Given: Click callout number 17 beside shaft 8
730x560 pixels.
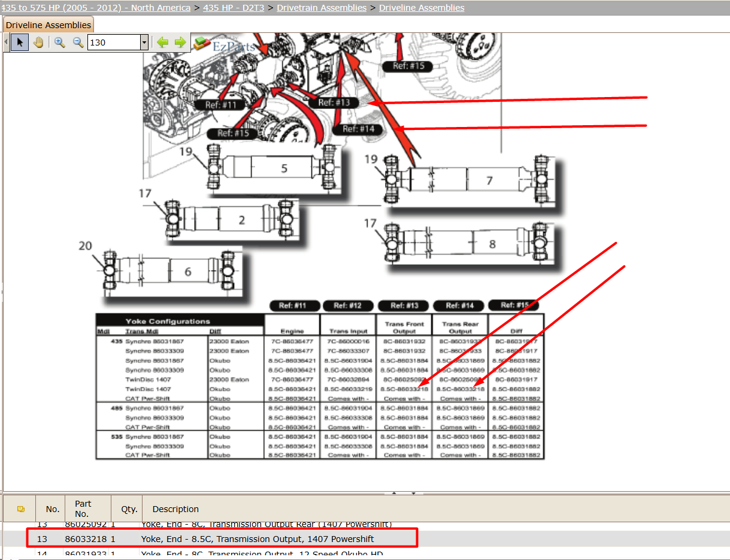Looking at the screenshot, I should pos(371,223).
